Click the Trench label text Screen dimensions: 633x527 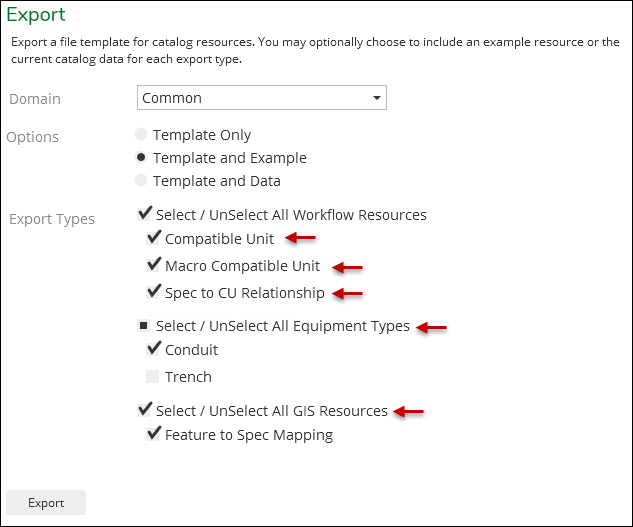click(x=188, y=377)
